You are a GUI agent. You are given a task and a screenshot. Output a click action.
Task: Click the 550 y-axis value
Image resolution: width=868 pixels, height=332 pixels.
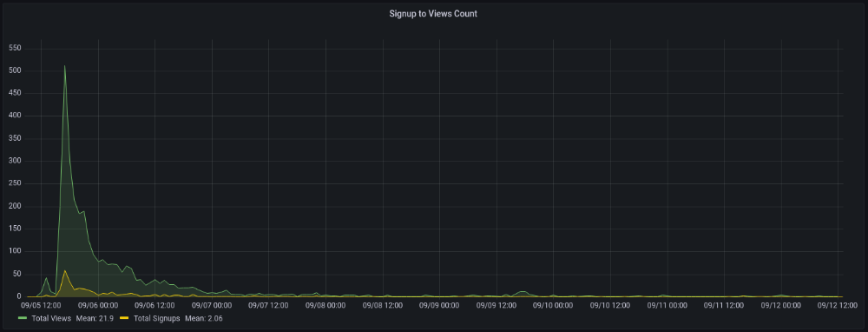[16, 48]
